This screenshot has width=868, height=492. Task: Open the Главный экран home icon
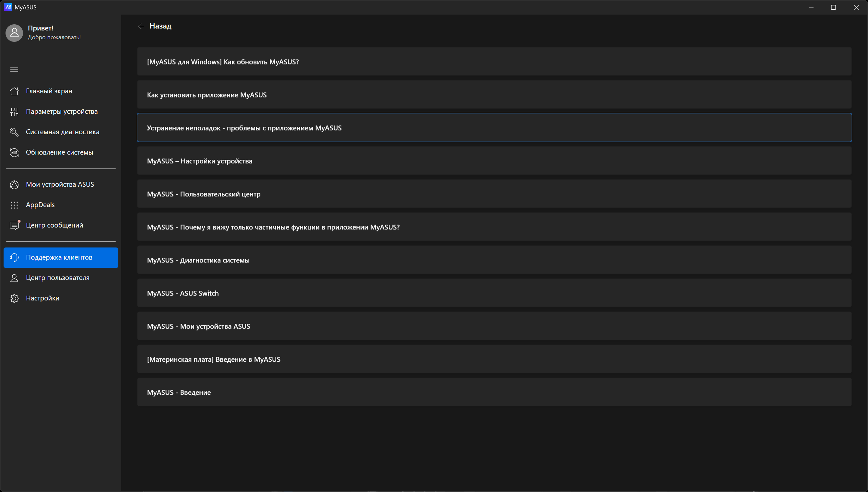pyautogui.click(x=14, y=91)
